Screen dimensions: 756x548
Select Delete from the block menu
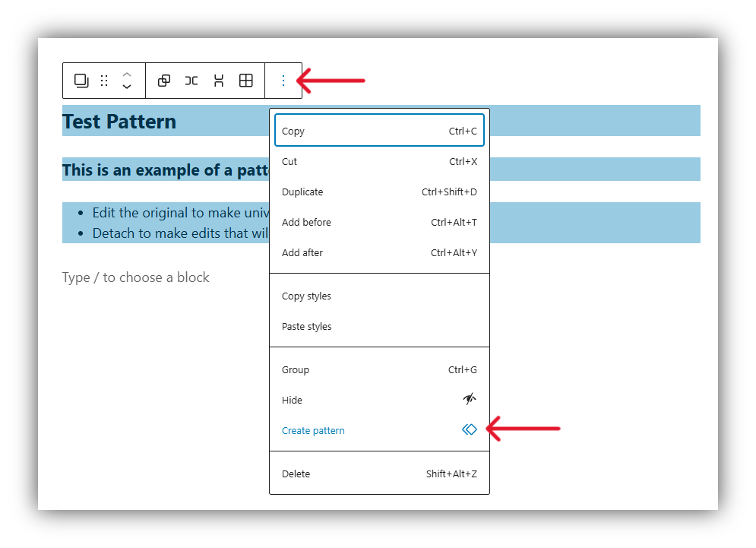[379, 474]
